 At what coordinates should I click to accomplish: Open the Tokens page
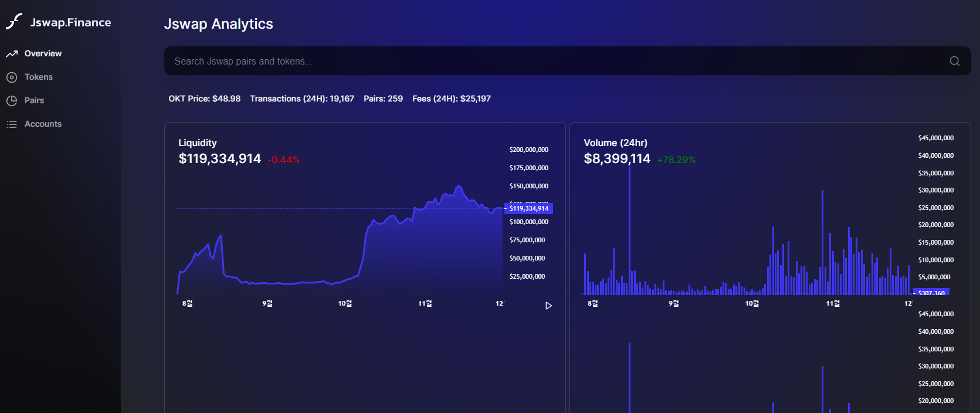(39, 77)
